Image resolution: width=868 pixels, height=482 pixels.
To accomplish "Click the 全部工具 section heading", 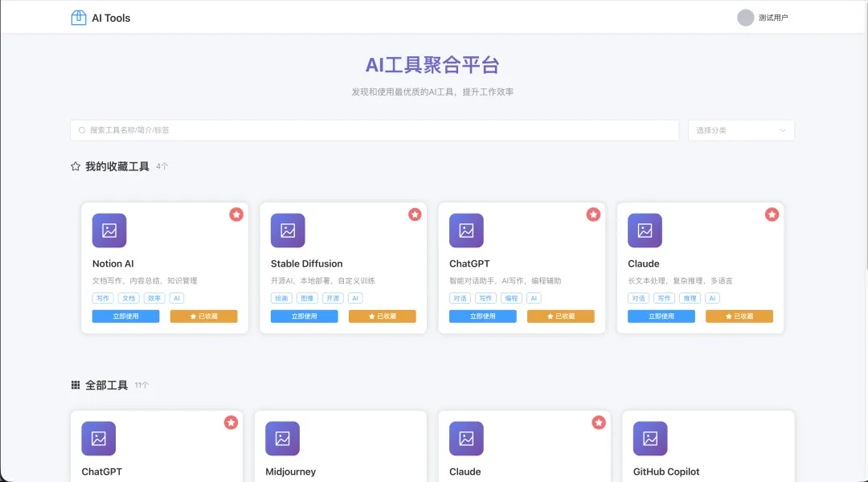I will click(106, 385).
